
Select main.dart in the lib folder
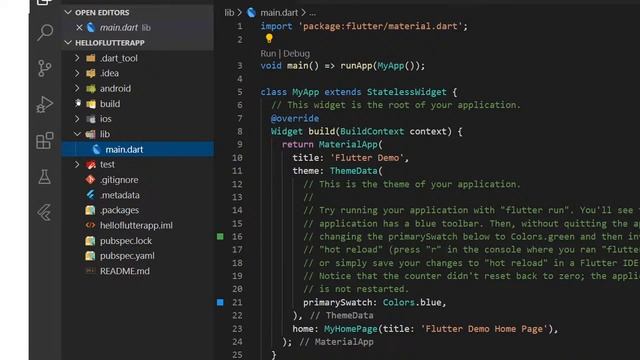click(x=138, y=149)
